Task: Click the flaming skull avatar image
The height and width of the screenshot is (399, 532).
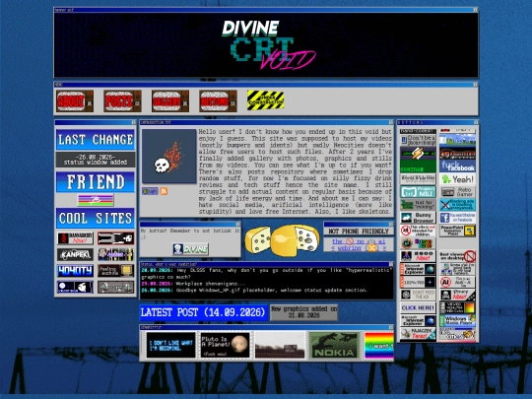Action: click(169, 157)
